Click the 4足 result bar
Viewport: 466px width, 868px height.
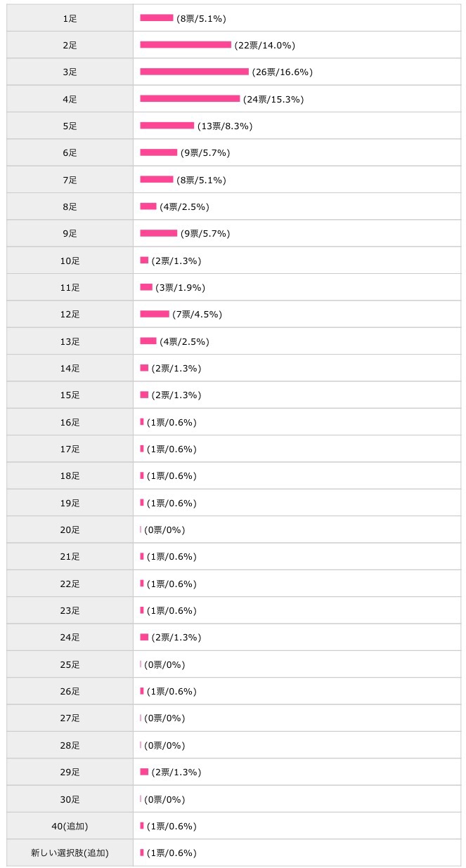click(x=190, y=98)
